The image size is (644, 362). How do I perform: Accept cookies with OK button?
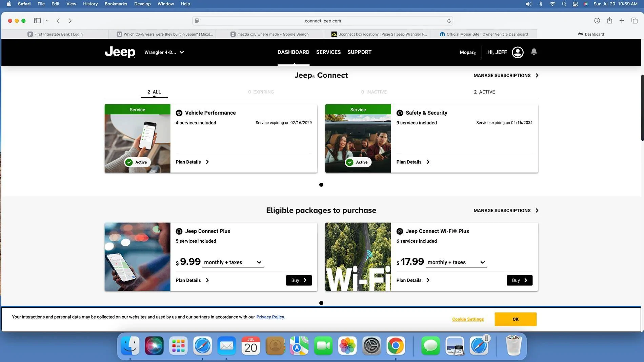coord(515,319)
